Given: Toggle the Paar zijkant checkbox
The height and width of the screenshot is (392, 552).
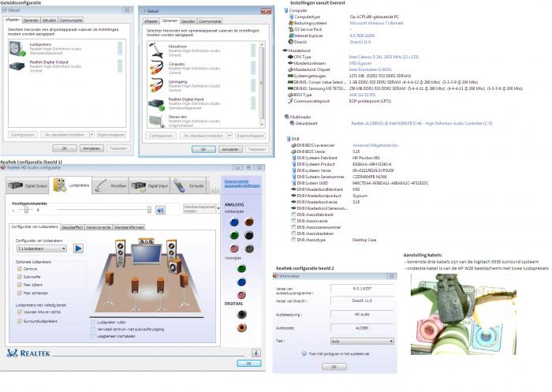Looking at the screenshot, I should tap(20, 285).
